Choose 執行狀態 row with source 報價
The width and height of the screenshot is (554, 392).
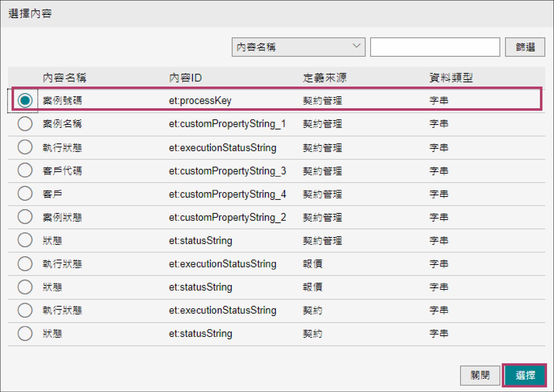[x=25, y=264]
